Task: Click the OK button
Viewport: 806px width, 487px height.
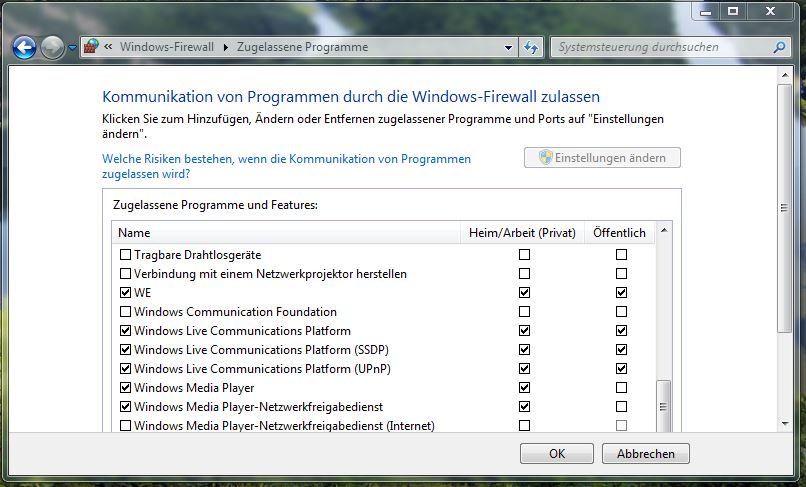Action: [x=557, y=454]
